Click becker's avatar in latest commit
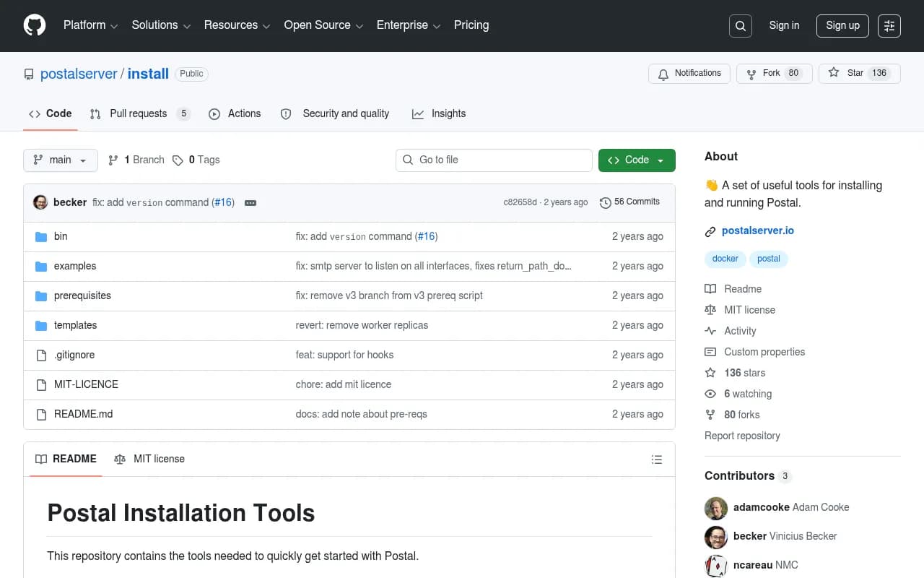This screenshot has height=578, width=924. pos(40,202)
